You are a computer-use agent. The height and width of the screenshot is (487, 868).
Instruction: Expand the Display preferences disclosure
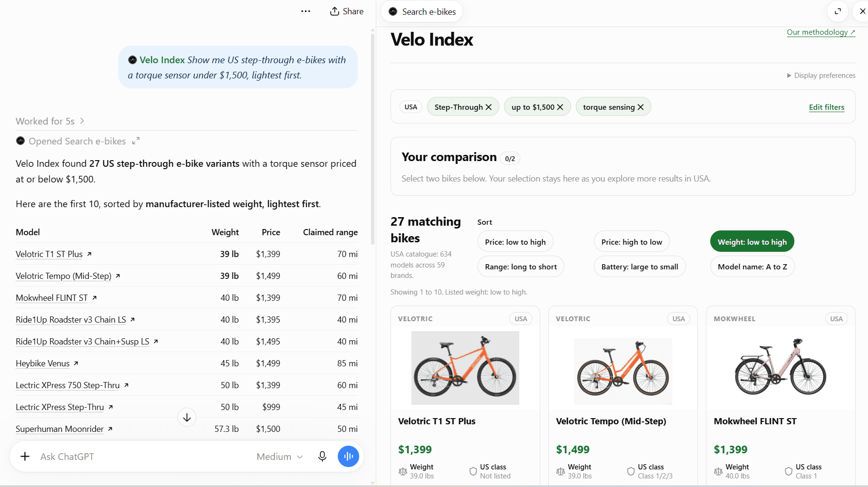tap(821, 76)
